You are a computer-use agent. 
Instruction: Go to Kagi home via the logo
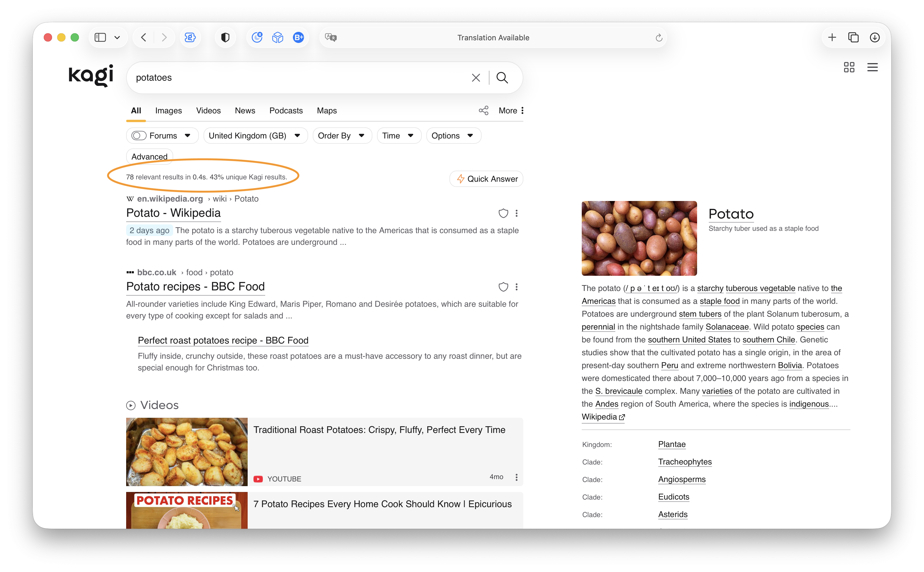click(x=91, y=75)
